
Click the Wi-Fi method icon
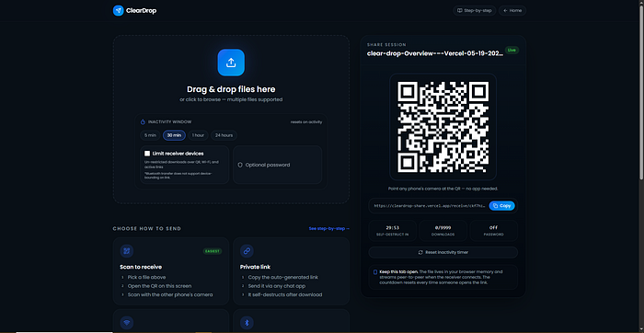pyautogui.click(x=127, y=323)
